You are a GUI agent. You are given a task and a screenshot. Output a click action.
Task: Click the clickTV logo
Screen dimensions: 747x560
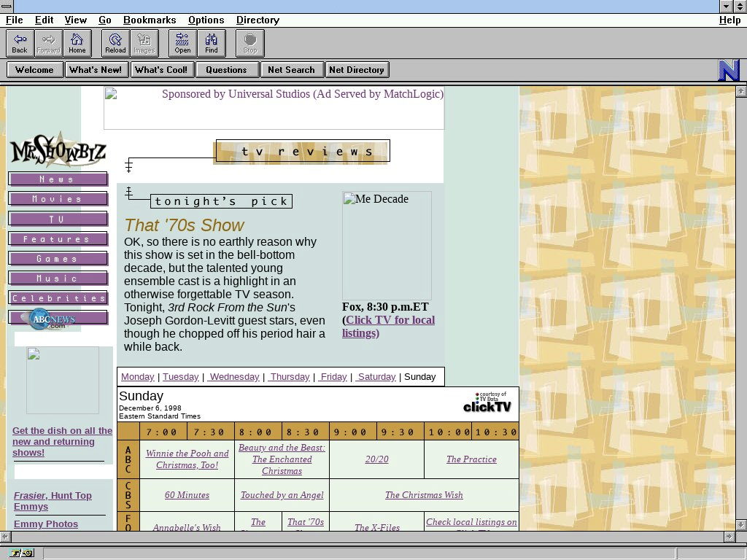487,403
